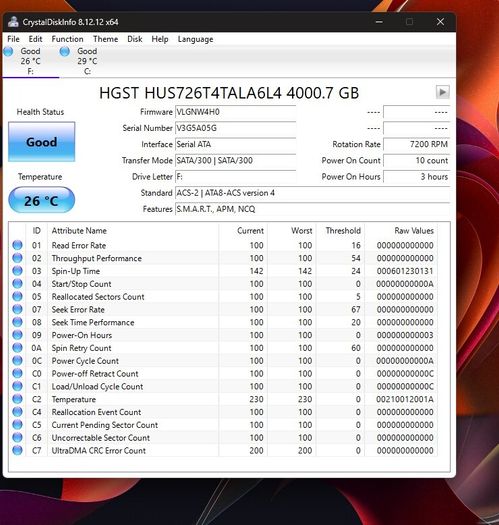This screenshot has width=499, height=525.
Task: Open the Edit menu
Action: tap(35, 39)
